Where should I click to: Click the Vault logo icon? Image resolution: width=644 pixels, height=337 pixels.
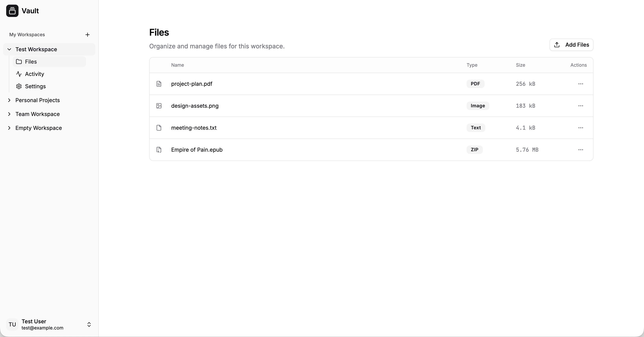point(12,11)
